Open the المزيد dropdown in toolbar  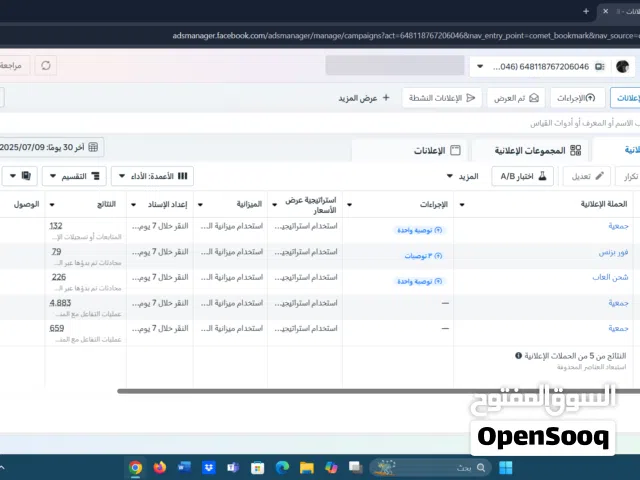tap(462, 176)
